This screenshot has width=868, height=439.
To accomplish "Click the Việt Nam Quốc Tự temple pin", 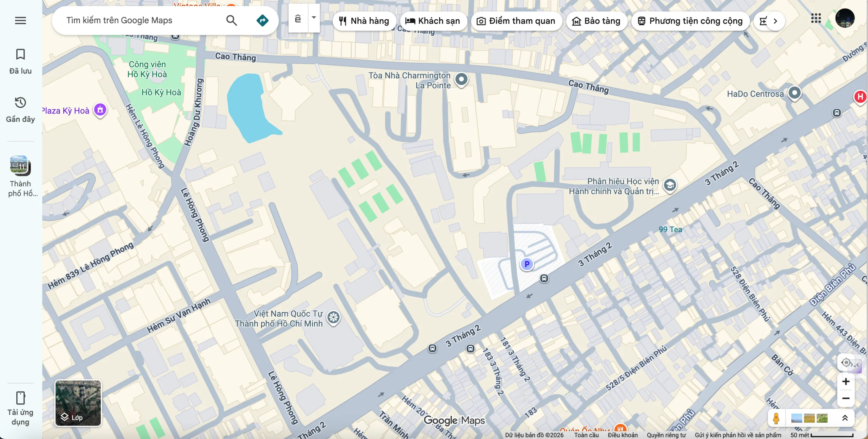I will point(334,318).
